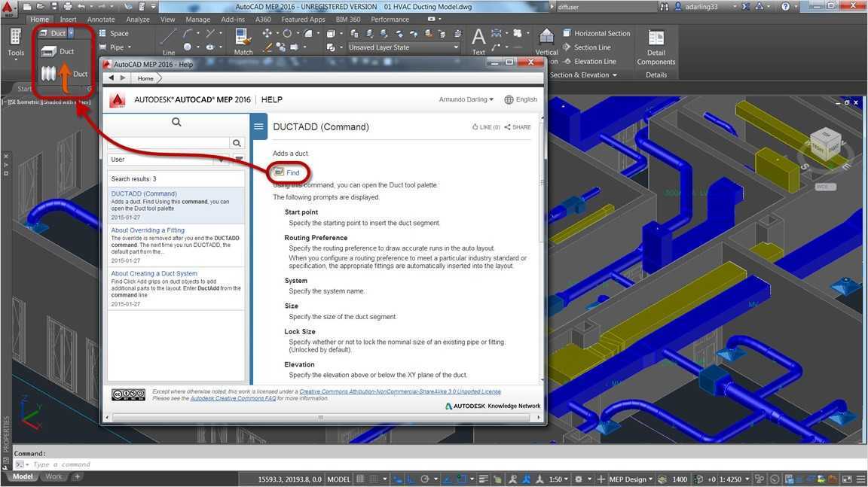
Task: Click the Autodesk Exchange Apps X icon
Action: pyautogui.click(x=746, y=7)
